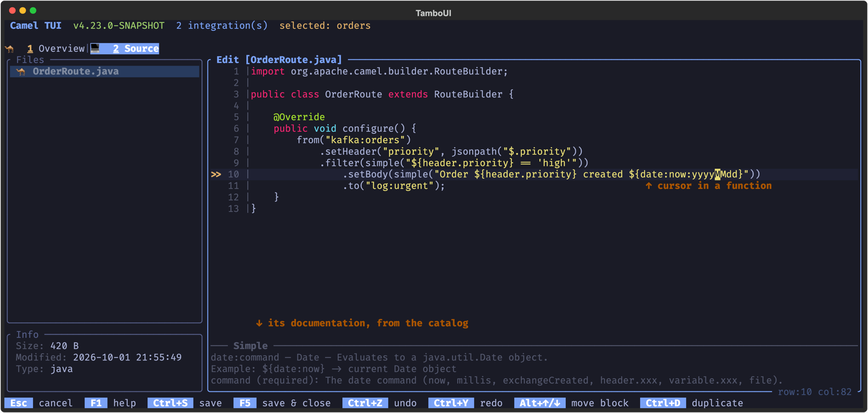The image size is (868, 413).
Task: Click the 'public void configure()' line
Action: 345,128
